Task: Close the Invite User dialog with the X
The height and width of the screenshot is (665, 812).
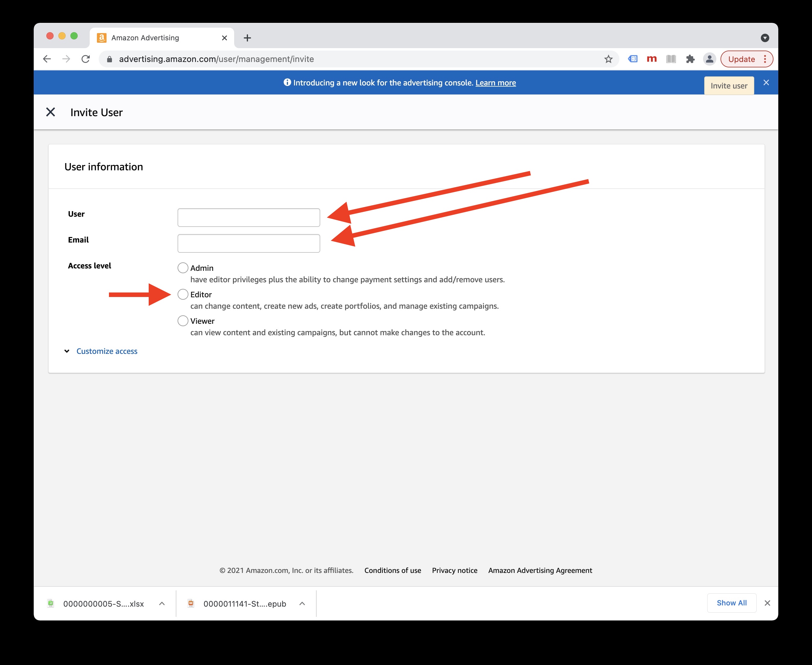Action: (51, 112)
